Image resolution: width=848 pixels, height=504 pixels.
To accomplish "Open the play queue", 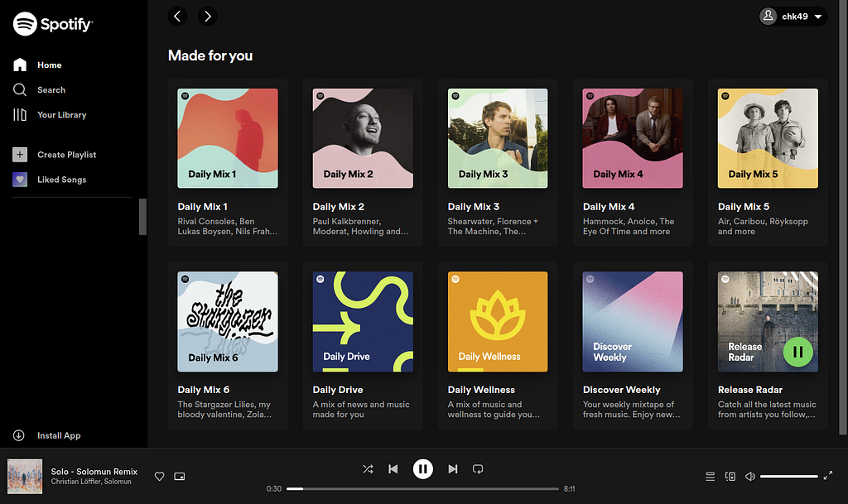I will [710, 477].
